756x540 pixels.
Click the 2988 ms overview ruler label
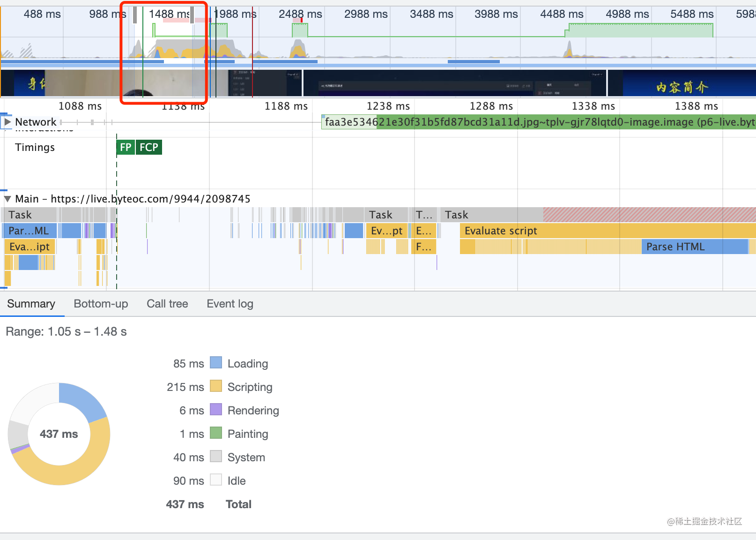tap(366, 14)
